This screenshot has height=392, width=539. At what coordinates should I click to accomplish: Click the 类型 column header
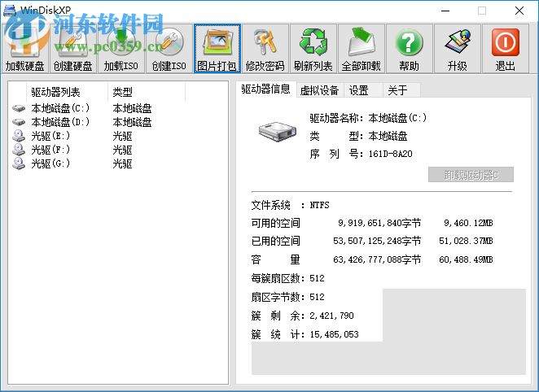click(x=147, y=92)
